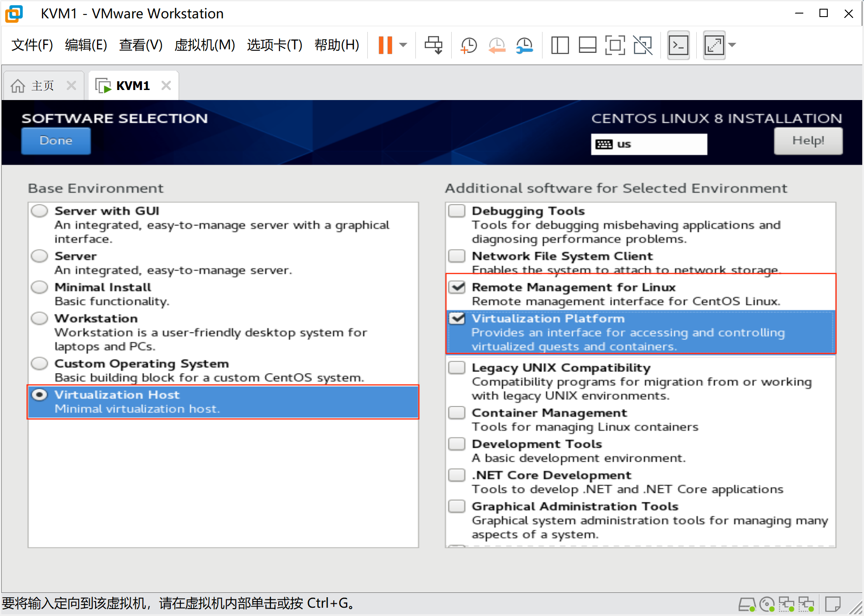Click the second network adapter status icon
Screen dimensions: 864x616
pyautogui.click(x=806, y=605)
